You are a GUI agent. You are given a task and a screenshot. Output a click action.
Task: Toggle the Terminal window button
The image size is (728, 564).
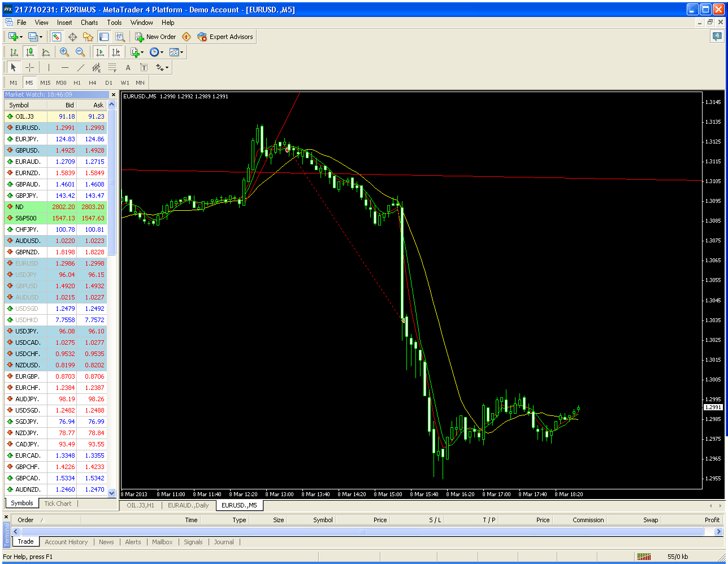[104, 37]
